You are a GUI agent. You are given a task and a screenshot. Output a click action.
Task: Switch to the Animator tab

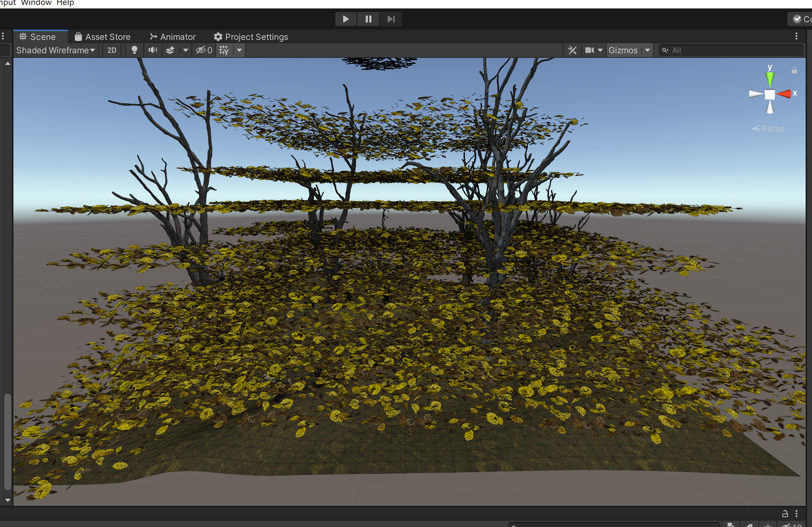(x=173, y=37)
